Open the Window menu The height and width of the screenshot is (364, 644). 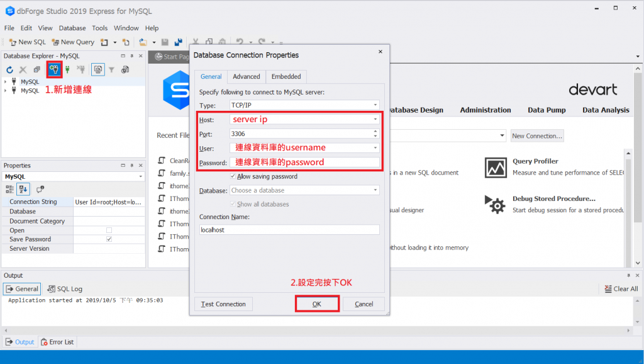[x=126, y=28]
